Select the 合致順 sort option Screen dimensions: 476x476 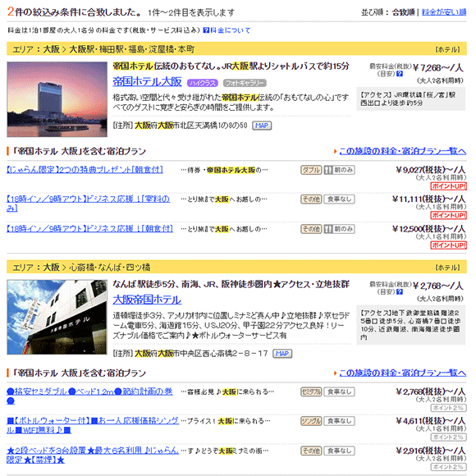(x=403, y=12)
